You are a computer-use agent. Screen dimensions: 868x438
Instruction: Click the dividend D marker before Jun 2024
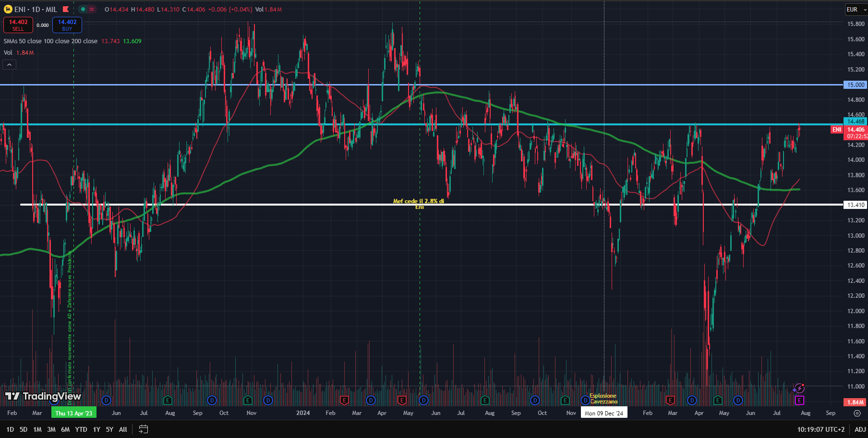(423, 400)
